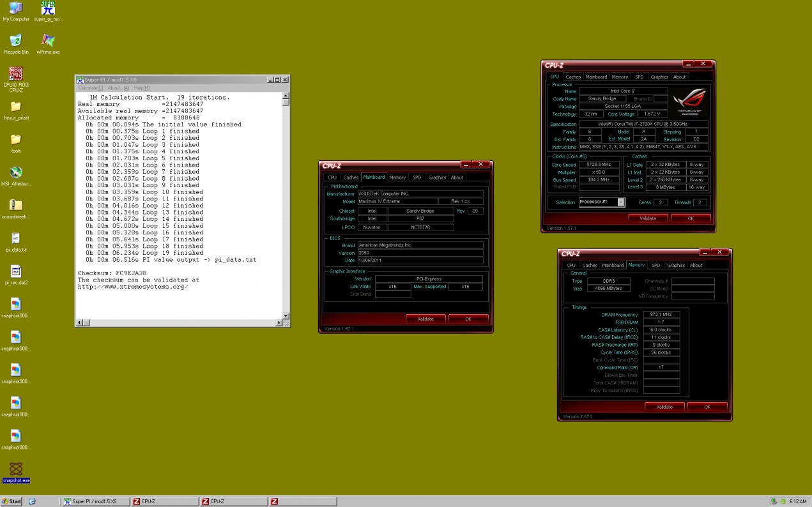Select the wPrime.exe desktop icon
The image size is (812, 507).
coord(48,41)
